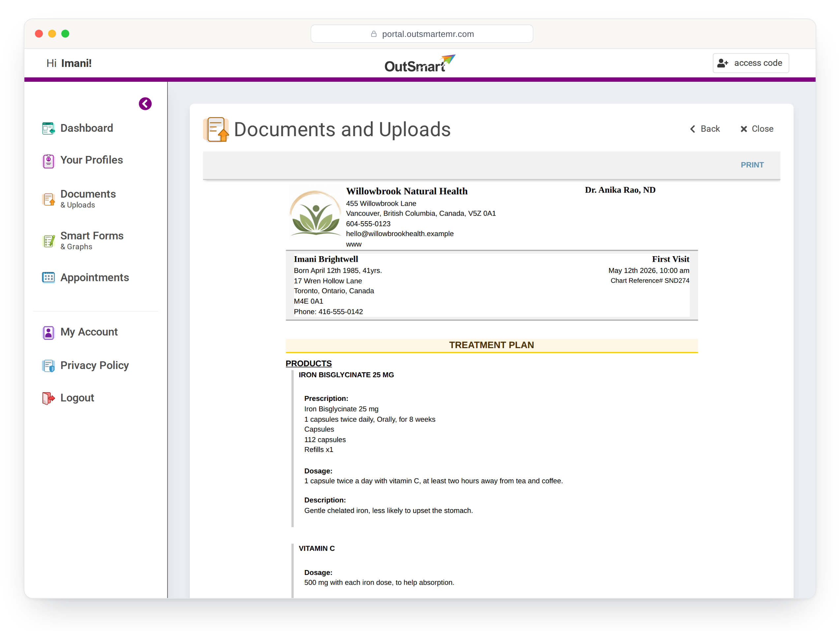Click the Refills x1 line

point(318,450)
